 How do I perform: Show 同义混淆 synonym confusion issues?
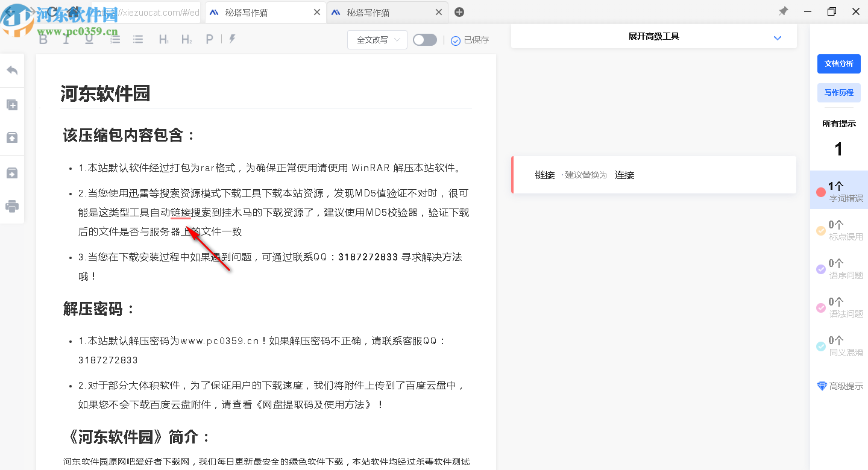[840, 345]
